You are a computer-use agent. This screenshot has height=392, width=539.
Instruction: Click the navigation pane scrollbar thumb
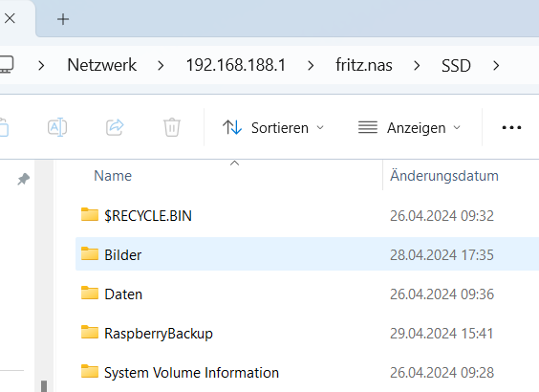(44, 386)
